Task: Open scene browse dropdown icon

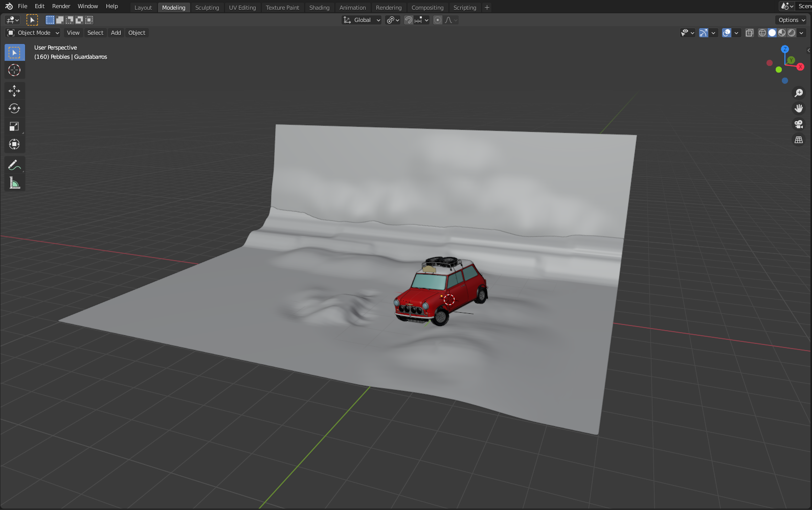Action: coord(787,6)
